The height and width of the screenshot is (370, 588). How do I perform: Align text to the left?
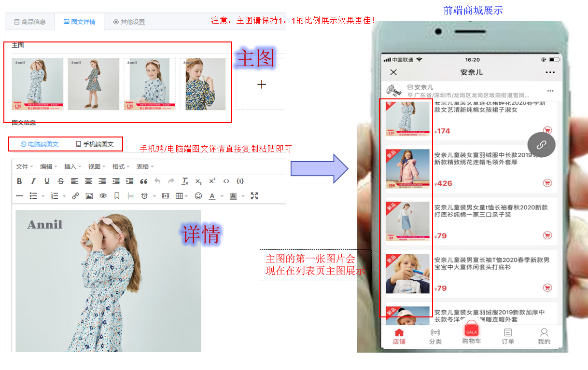coord(74,181)
